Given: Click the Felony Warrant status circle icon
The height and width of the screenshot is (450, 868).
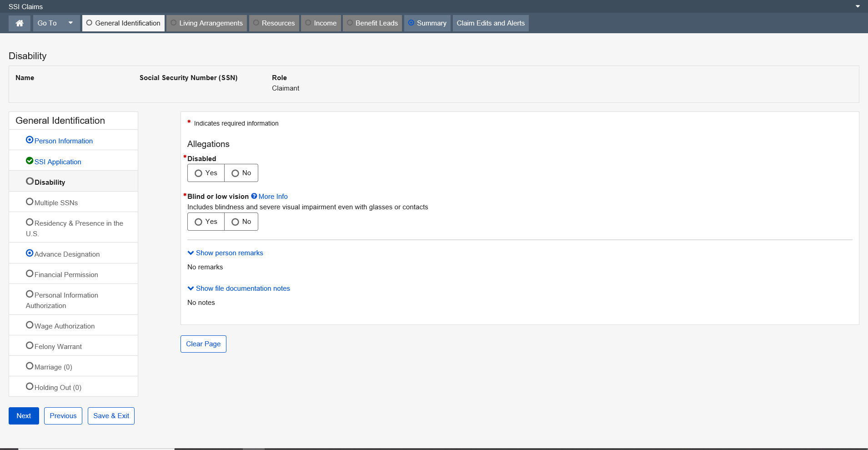Looking at the screenshot, I should click(30, 345).
